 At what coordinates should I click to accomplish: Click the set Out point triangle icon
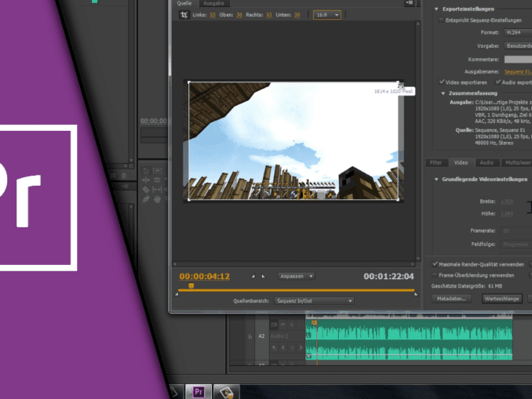(263, 277)
